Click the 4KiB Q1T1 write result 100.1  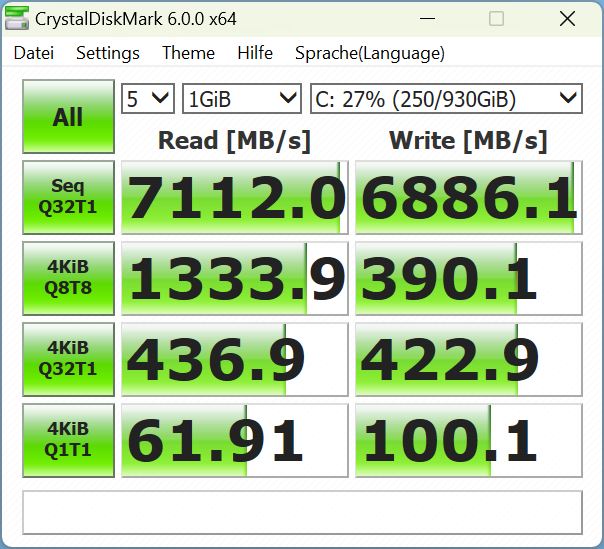pyautogui.click(x=469, y=440)
